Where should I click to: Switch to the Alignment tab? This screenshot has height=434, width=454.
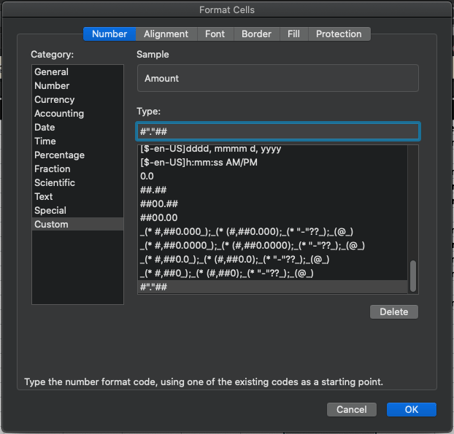[x=166, y=34]
